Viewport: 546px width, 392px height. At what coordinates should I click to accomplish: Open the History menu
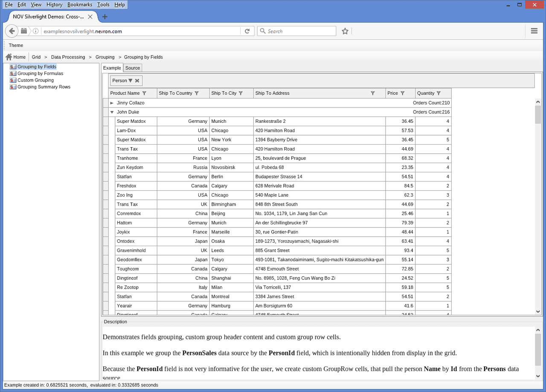pyautogui.click(x=55, y=4)
